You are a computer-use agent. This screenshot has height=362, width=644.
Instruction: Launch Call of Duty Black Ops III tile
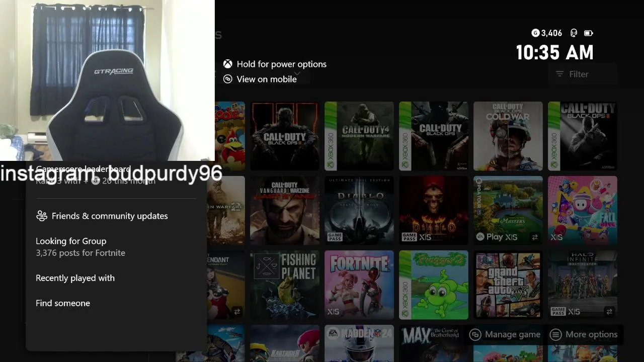[x=285, y=136]
